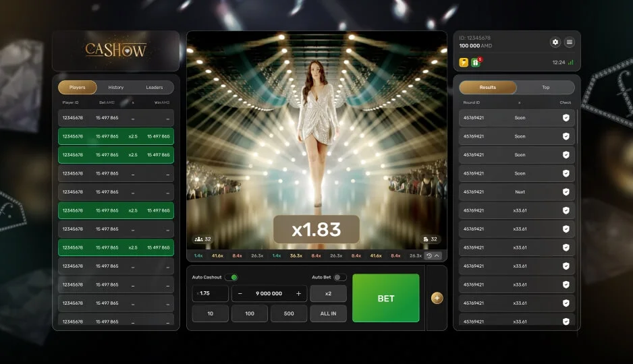Click the bets count icon at video's right
The width and height of the screenshot is (633, 364).
point(426,239)
